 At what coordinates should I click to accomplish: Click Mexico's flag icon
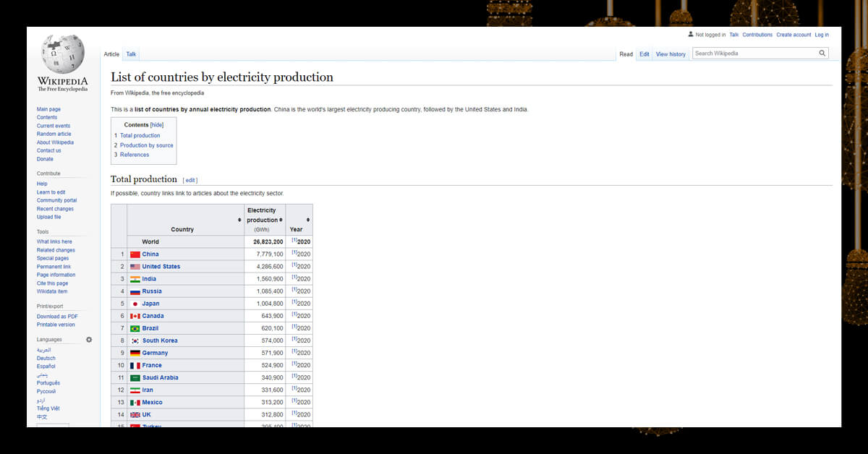135,402
